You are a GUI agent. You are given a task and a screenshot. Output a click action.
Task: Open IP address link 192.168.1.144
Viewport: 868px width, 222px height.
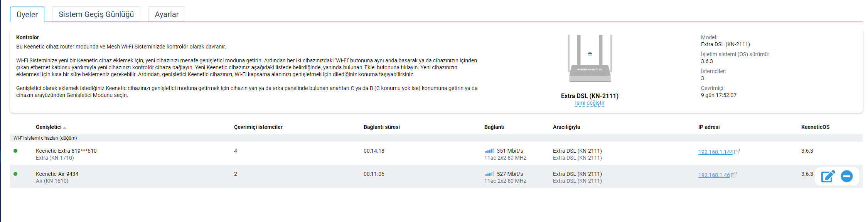pyautogui.click(x=715, y=152)
